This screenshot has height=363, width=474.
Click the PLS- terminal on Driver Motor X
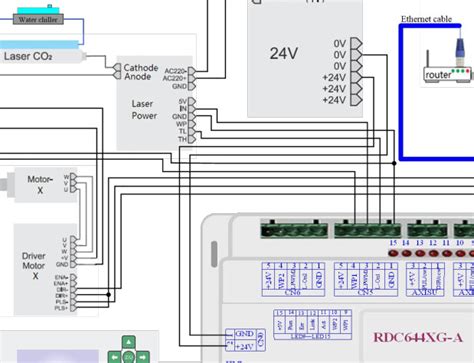(x=73, y=302)
